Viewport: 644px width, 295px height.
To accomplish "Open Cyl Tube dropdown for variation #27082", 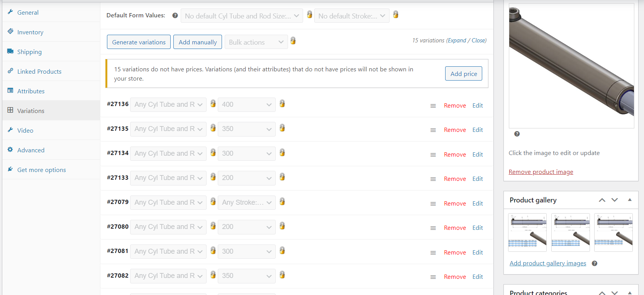I will click(x=168, y=276).
